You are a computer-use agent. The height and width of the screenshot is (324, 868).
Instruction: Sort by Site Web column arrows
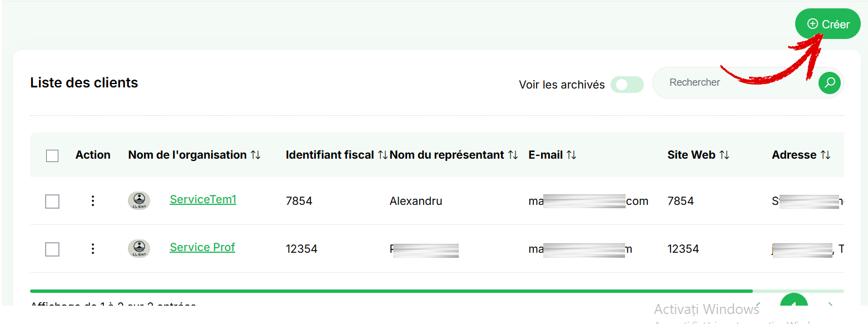(x=724, y=155)
